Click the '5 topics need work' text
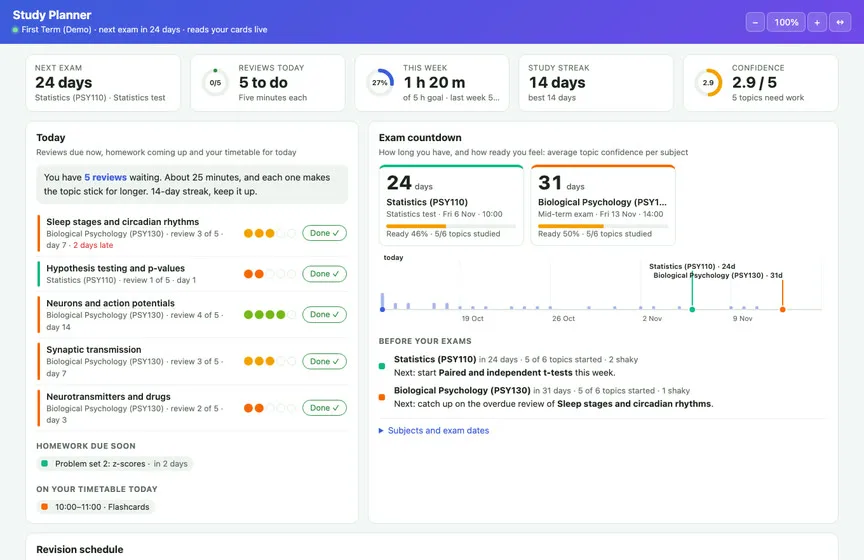Screen dimensions: 864x560 [x=768, y=98]
